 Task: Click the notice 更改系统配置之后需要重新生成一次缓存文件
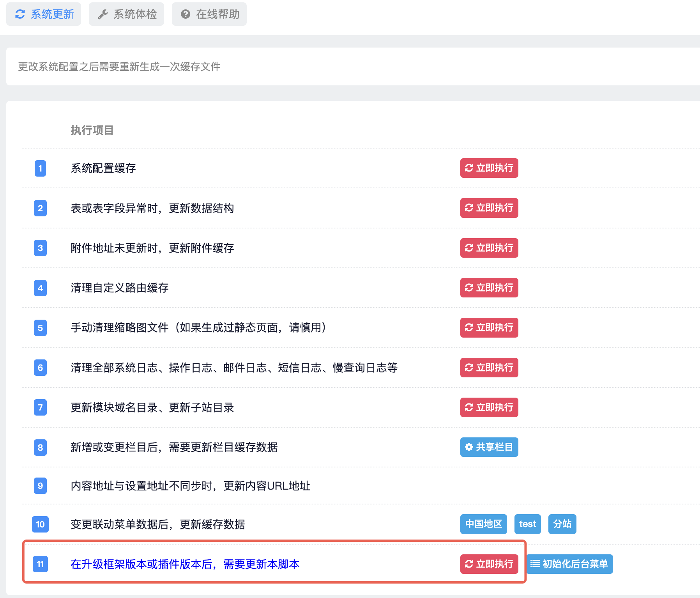point(119,67)
